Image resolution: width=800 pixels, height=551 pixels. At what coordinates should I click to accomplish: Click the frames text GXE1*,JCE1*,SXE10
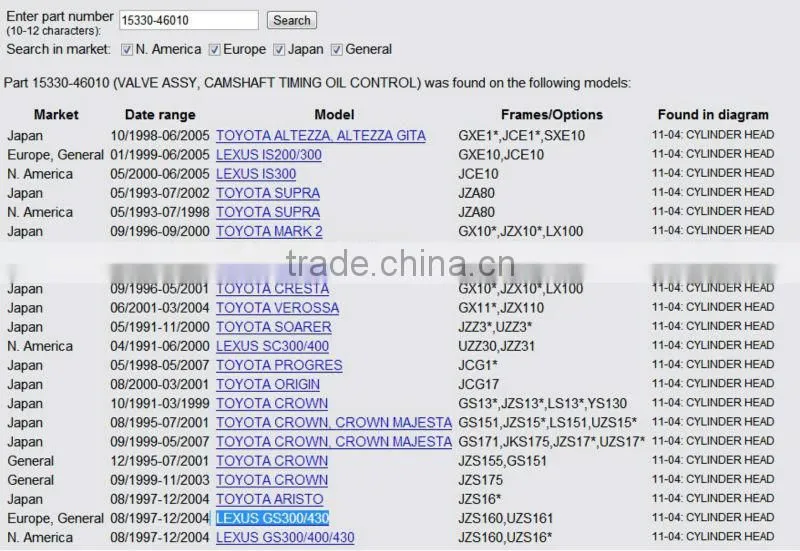click(521, 136)
